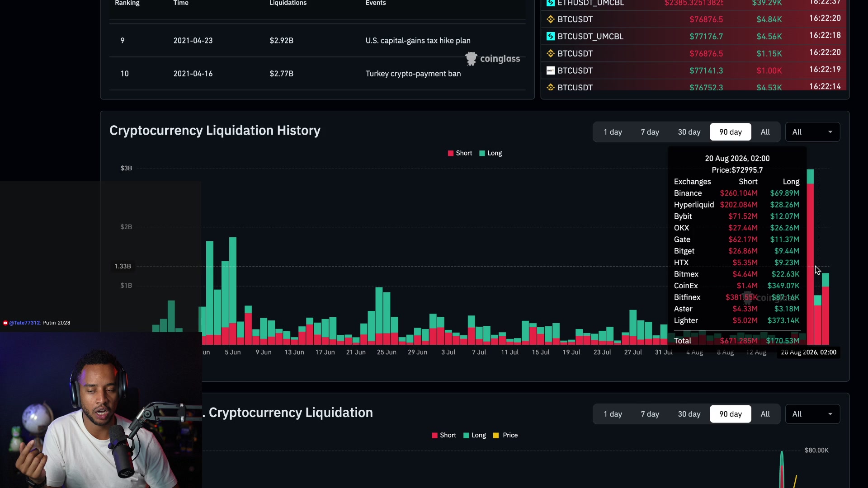This screenshot has height=488, width=868.
Task: Click the coinglass logo watermark in the events table
Action: pos(492,59)
